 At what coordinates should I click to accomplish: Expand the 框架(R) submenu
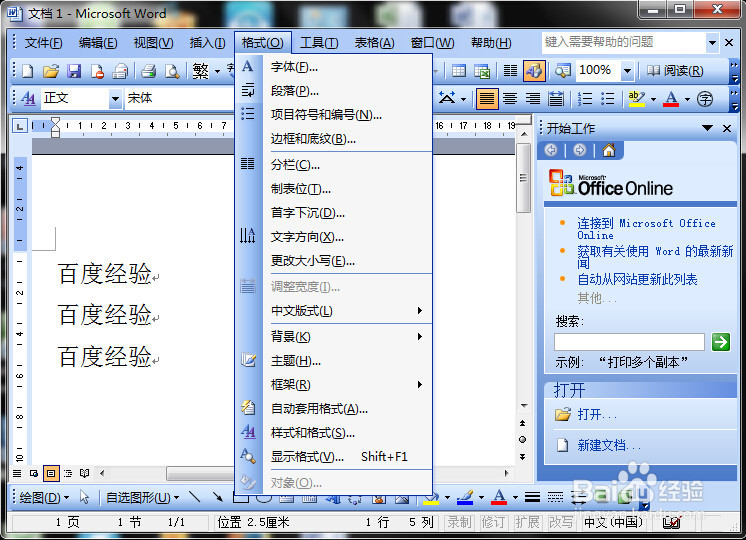pos(347,384)
